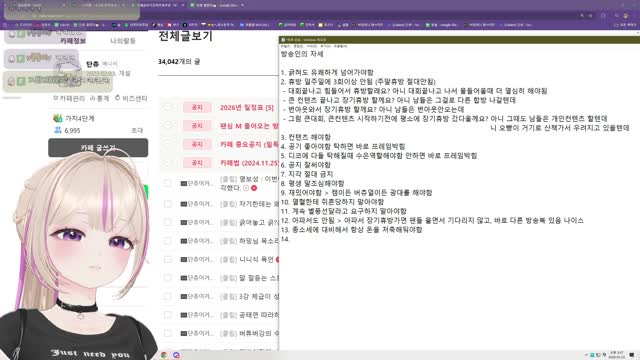This screenshot has width=640, height=360.
Task: Tick the checkbox for the 하잉님 목소리 post
Action: click(x=167, y=241)
